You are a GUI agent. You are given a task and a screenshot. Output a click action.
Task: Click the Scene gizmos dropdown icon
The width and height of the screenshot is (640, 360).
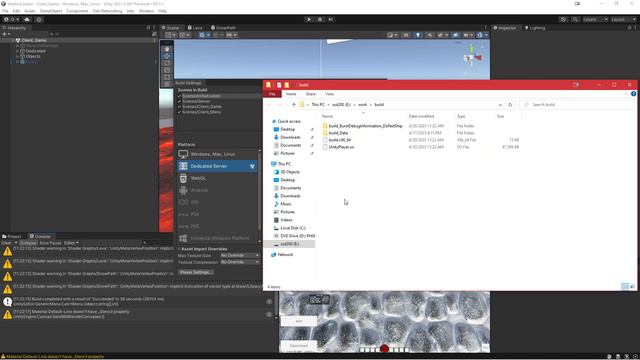click(482, 35)
